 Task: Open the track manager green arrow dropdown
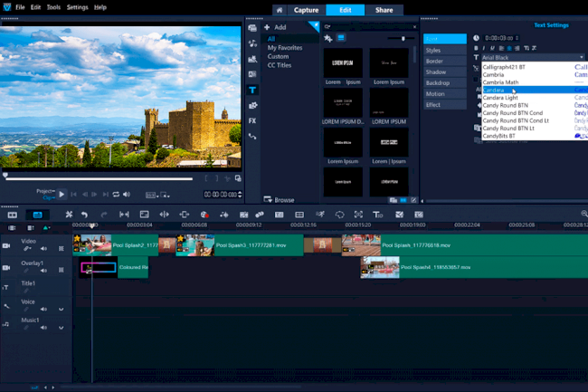point(46,228)
